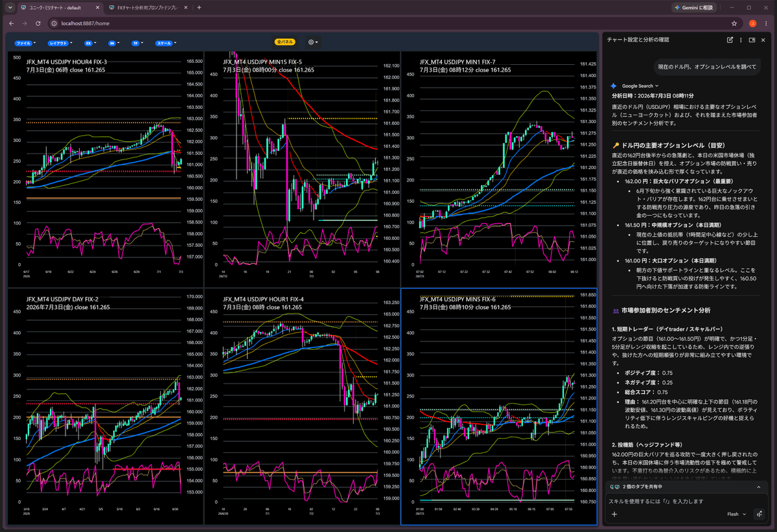Screen dimensions: 777x532
Task: Bookmark this page with star icon
Action: pos(734,23)
